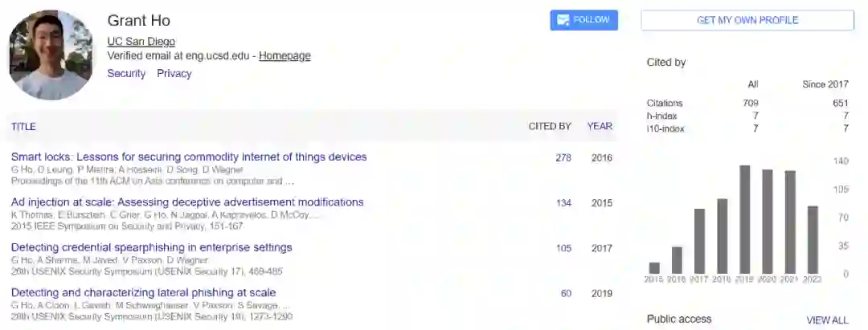Open Grant Ho's profile photo

(51, 55)
